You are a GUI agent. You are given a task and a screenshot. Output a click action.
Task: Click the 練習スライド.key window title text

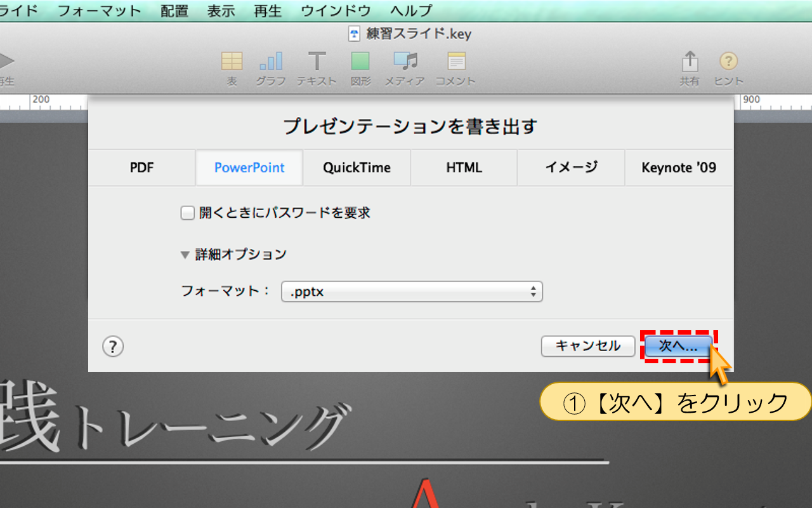419,34
